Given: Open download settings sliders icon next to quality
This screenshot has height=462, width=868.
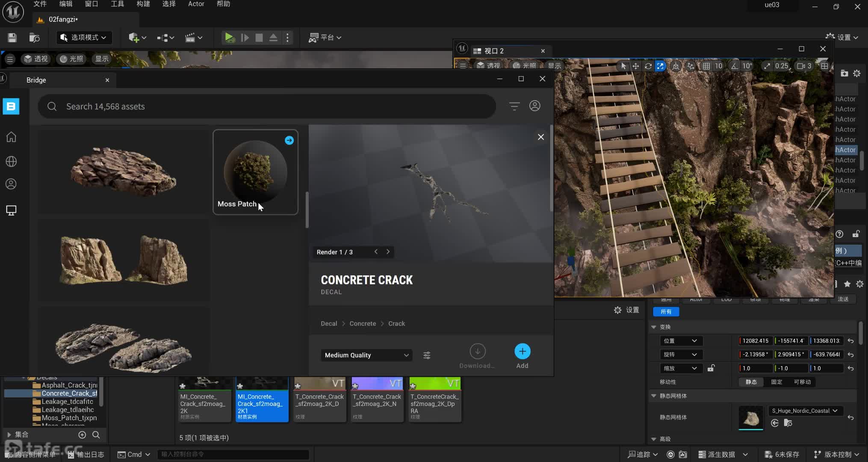Looking at the screenshot, I should (x=427, y=355).
